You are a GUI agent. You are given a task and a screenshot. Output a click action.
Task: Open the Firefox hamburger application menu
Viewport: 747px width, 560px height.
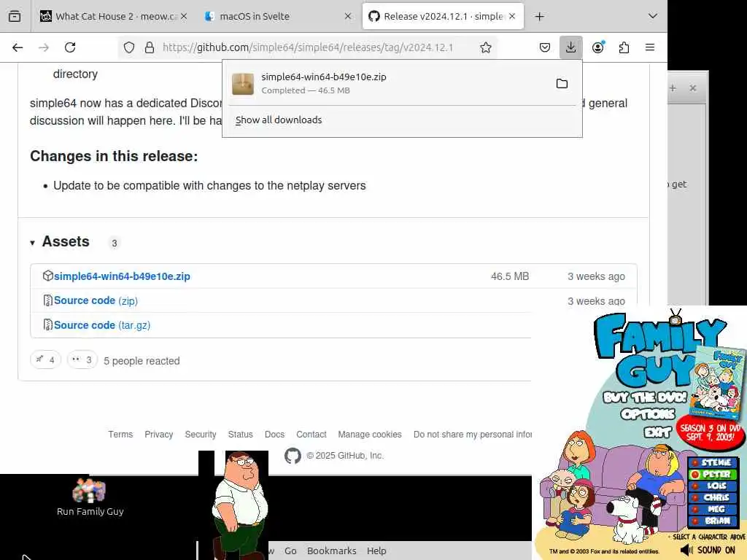650,47
